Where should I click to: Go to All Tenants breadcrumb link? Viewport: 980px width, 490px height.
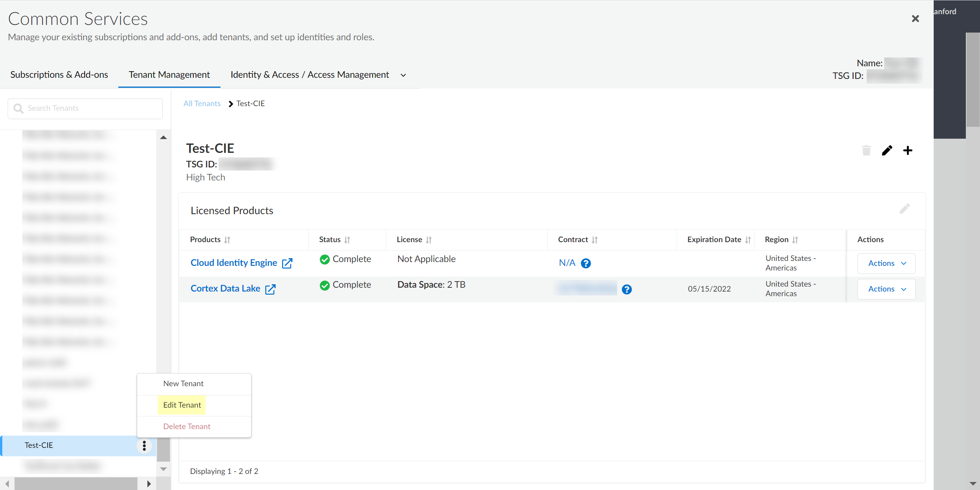click(202, 103)
